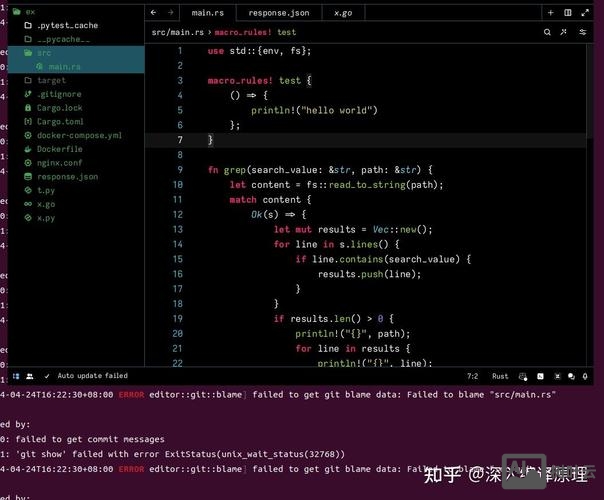Zoom the pane with the expand icon

click(585, 13)
